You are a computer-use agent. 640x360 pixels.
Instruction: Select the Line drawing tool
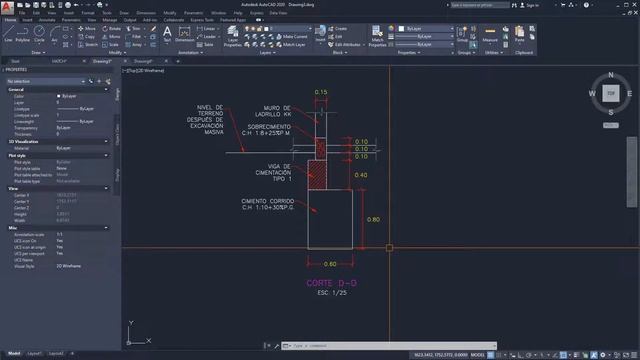coord(8,33)
